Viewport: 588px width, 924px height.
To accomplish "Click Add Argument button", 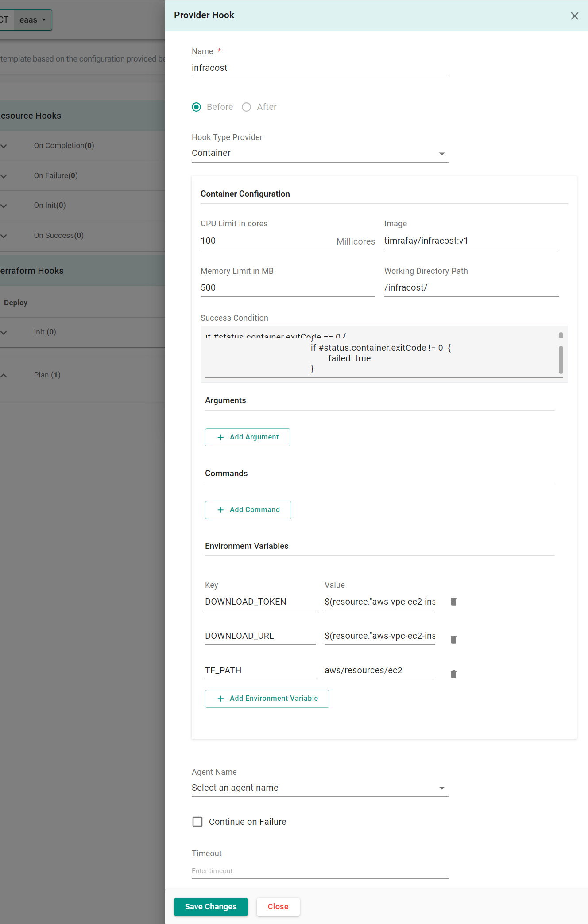I will tap(248, 437).
